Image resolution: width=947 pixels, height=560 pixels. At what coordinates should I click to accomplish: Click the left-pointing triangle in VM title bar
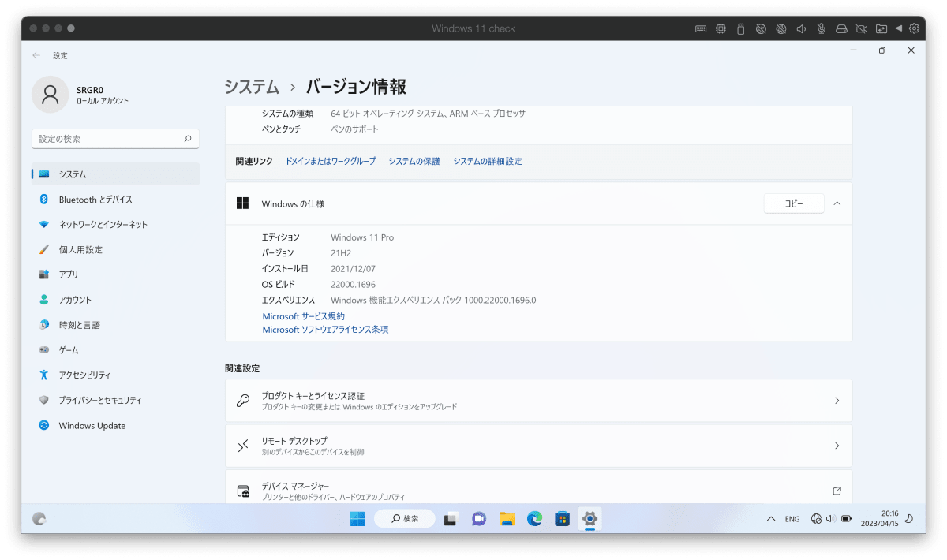coord(899,28)
